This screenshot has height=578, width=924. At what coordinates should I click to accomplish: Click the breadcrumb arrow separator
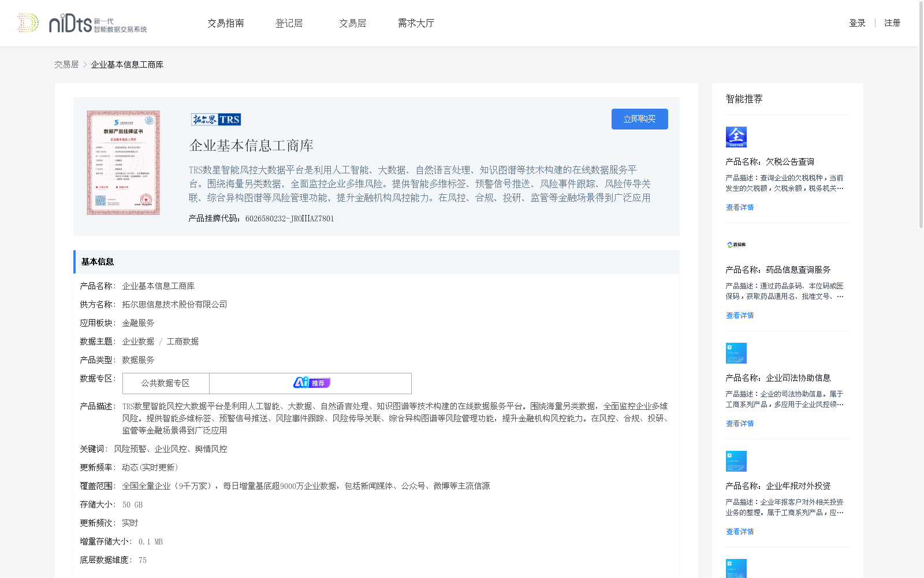coord(85,65)
